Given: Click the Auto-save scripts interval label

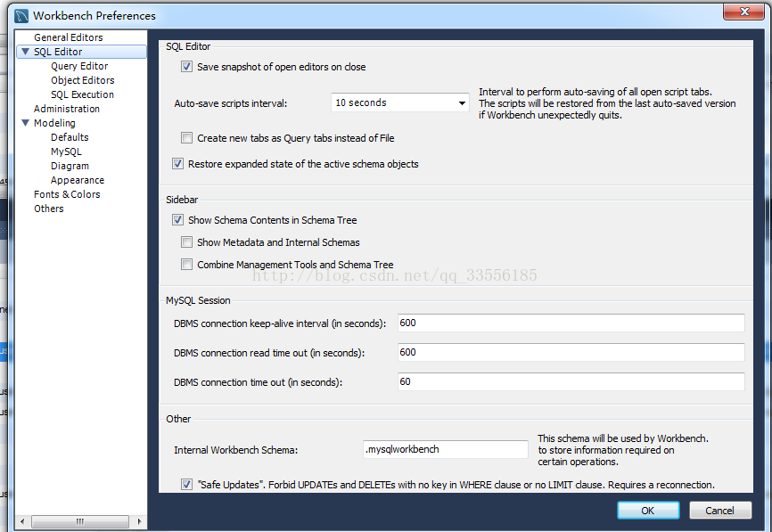Looking at the screenshot, I should point(230,103).
